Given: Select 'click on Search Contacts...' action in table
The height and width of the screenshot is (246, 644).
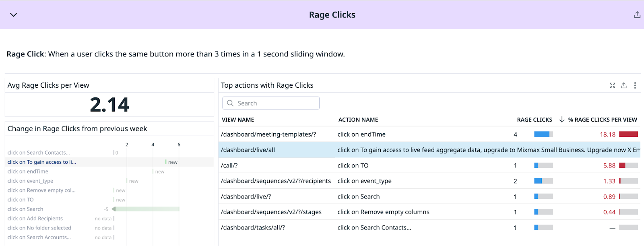Looking at the screenshot, I should (374, 227).
